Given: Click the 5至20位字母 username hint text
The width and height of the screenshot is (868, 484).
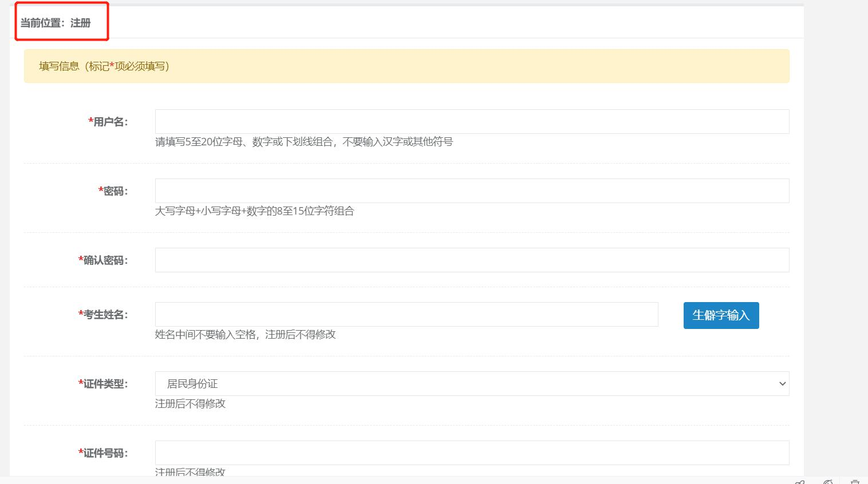Looking at the screenshot, I should tap(304, 142).
